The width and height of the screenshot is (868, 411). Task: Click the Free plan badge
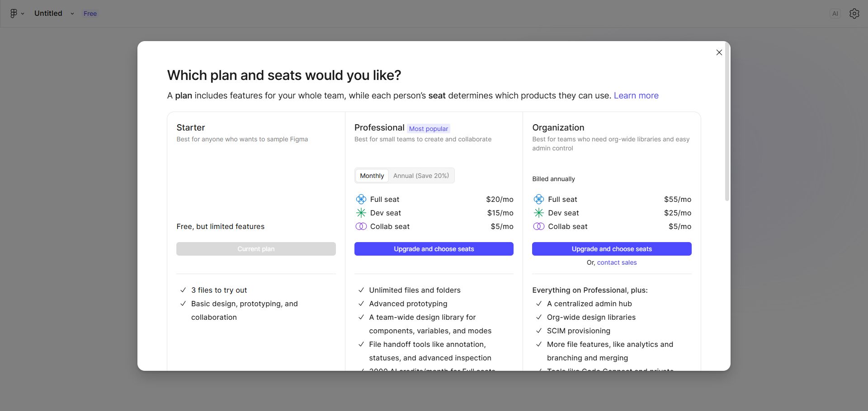pos(90,14)
